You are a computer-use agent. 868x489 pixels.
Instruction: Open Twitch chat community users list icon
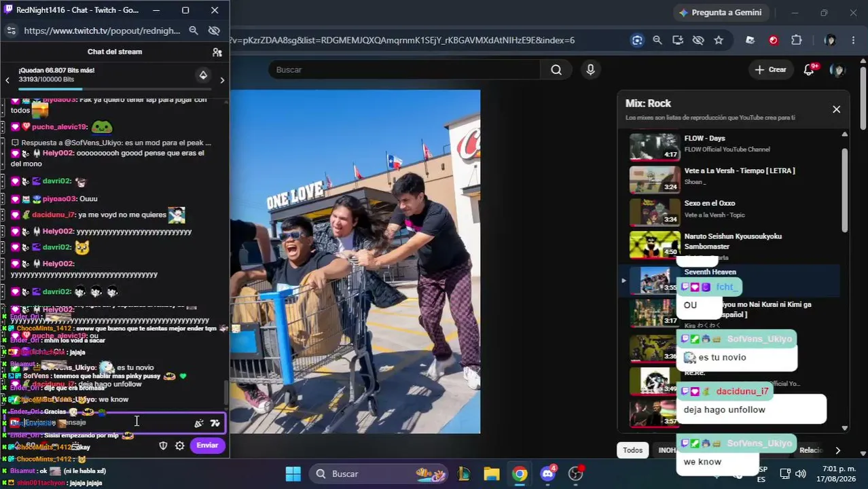217,52
